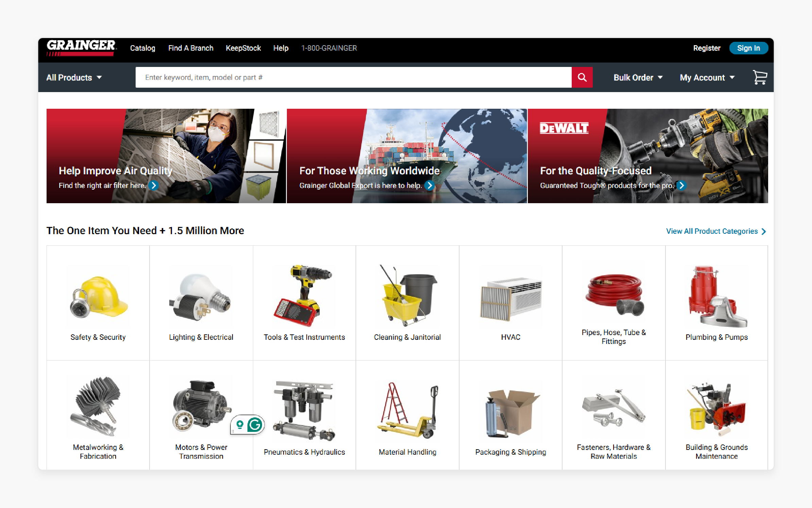This screenshot has height=508, width=812.
Task: Click Motors & Power Transmission label
Action: [201, 452]
